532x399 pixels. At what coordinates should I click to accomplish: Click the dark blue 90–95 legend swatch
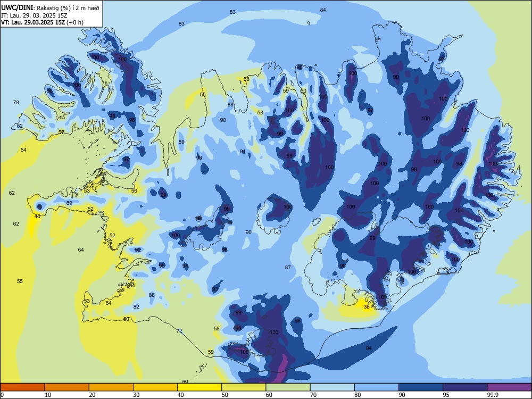(421, 387)
